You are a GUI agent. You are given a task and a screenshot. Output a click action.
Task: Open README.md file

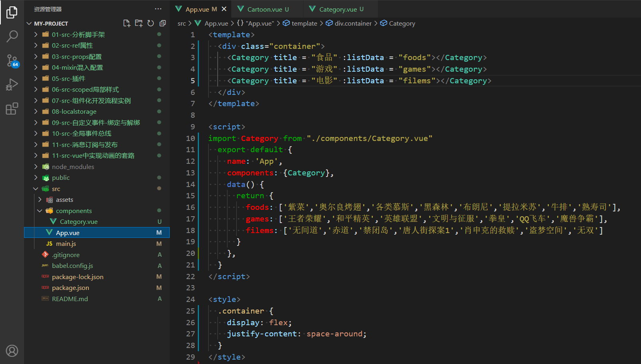click(96, 299)
